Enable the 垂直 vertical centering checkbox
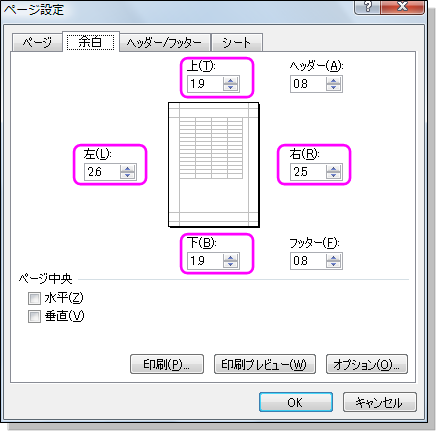Screen dimensions: 436x431 34,316
